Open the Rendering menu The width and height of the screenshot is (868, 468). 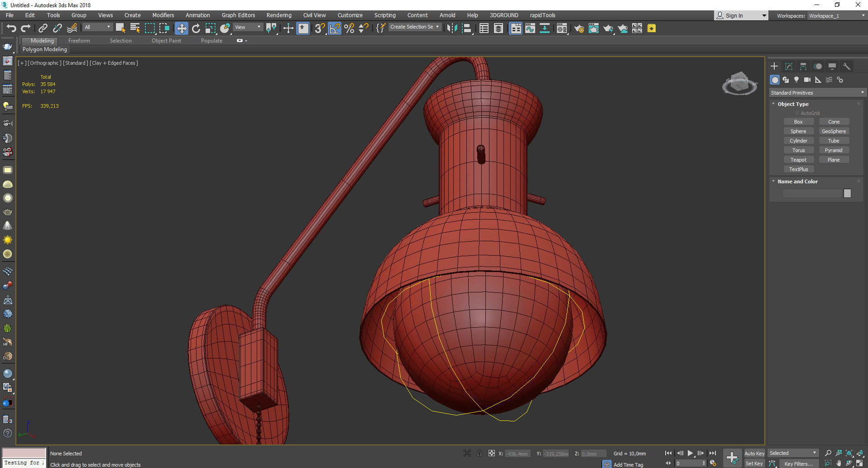(279, 15)
